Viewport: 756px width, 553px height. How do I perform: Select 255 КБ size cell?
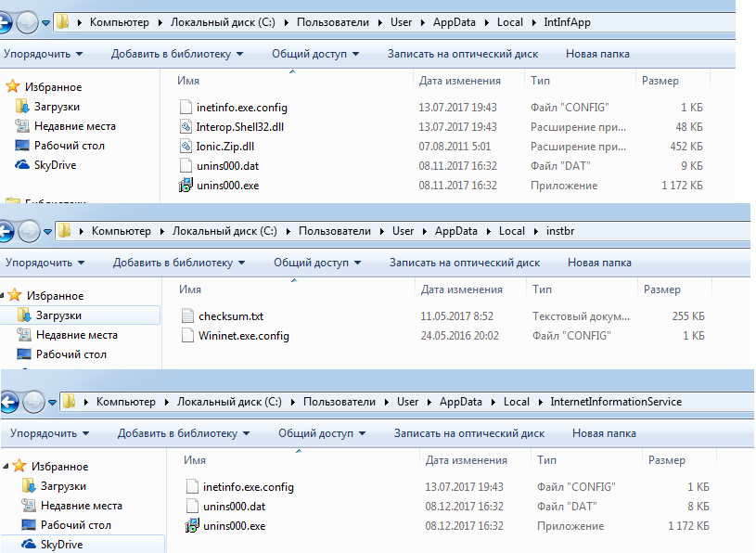tap(688, 316)
